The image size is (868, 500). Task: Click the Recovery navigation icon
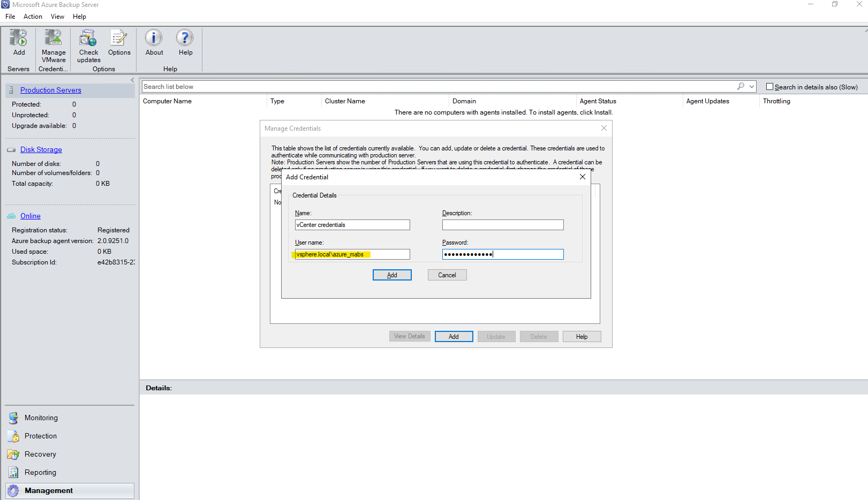pos(13,454)
